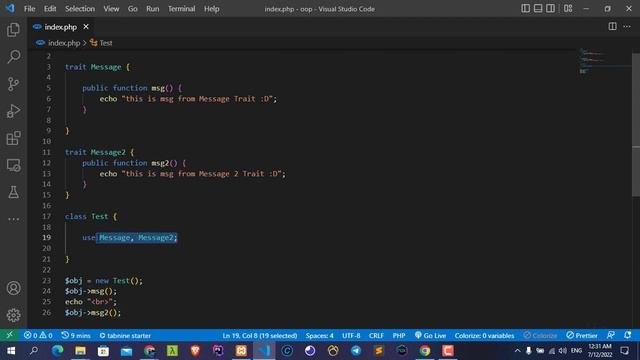Image resolution: width=640 pixels, height=360 pixels.
Task: Open Microsoft Edge from the taskbar
Action: click(57, 351)
